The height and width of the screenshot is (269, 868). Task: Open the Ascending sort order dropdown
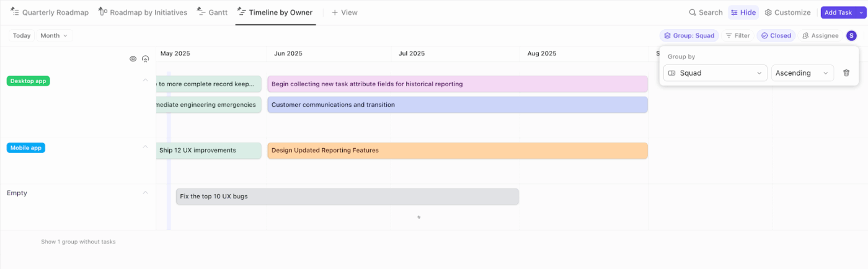802,73
